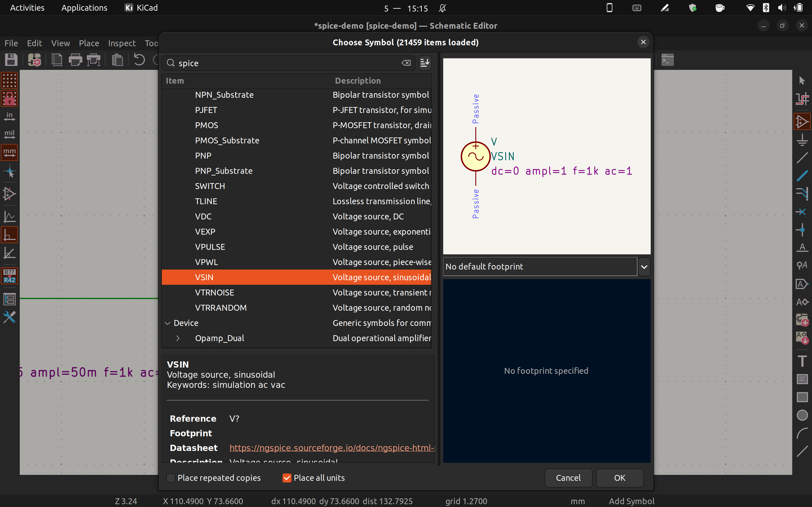
Task: Select the Draw Circle tool icon
Action: click(802, 415)
